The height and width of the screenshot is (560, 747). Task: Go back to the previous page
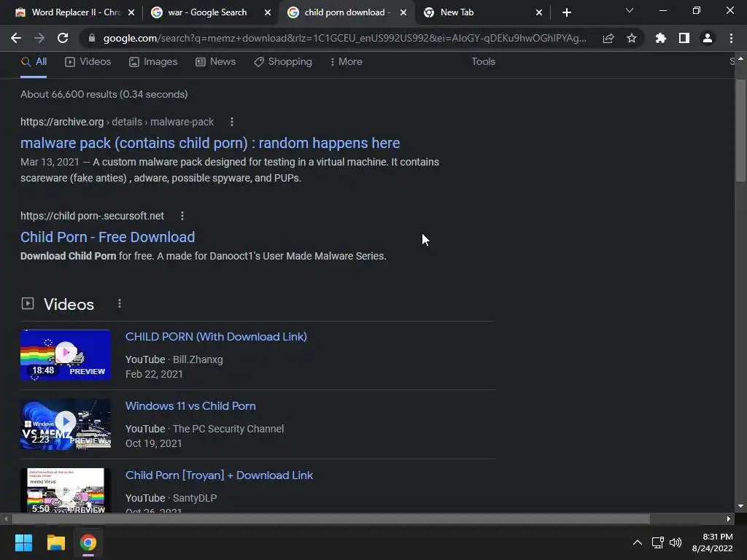tap(16, 38)
